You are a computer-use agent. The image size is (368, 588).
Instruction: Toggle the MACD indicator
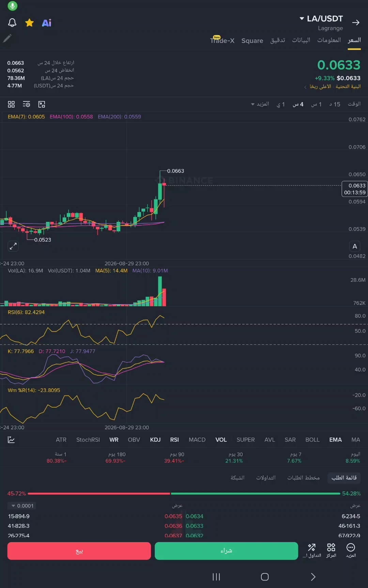pyautogui.click(x=197, y=440)
